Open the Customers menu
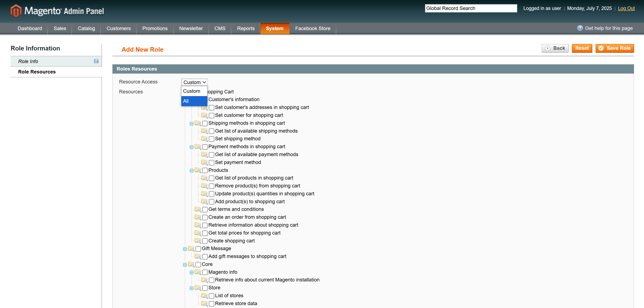Screen dimensions: 644x308 (118, 28)
